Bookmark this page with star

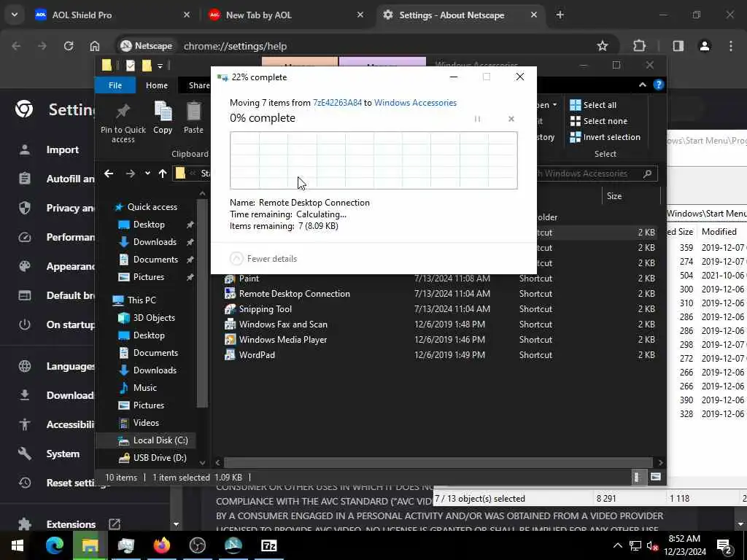click(x=602, y=46)
